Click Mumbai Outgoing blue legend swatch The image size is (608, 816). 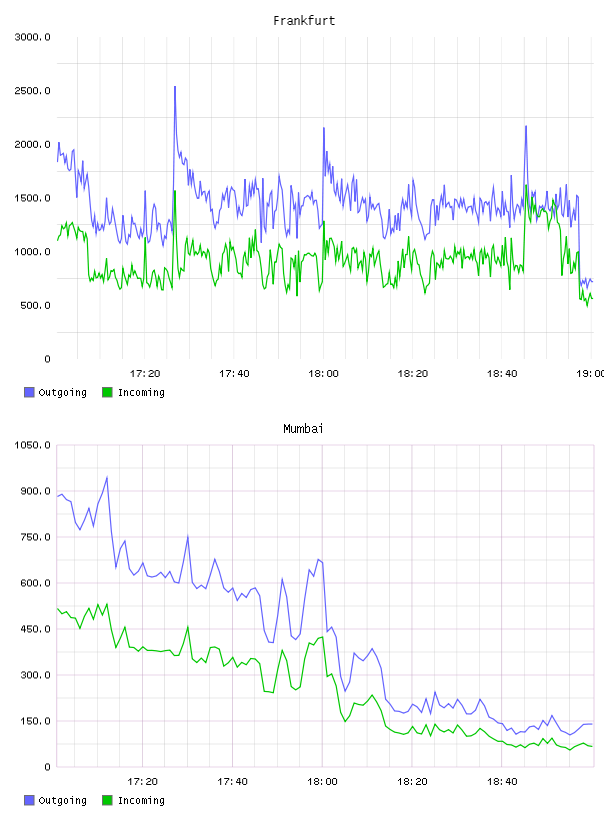coord(29,800)
